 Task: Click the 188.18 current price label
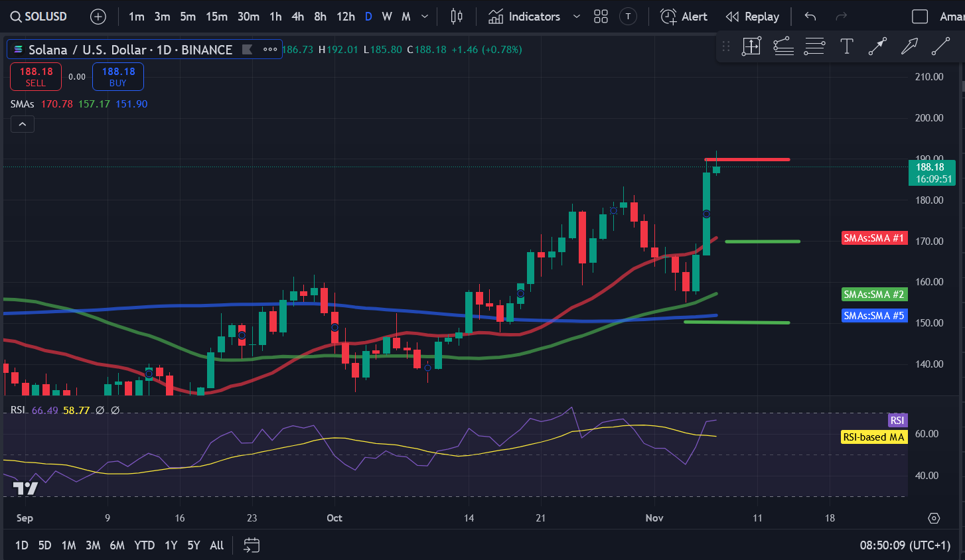click(x=932, y=173)
